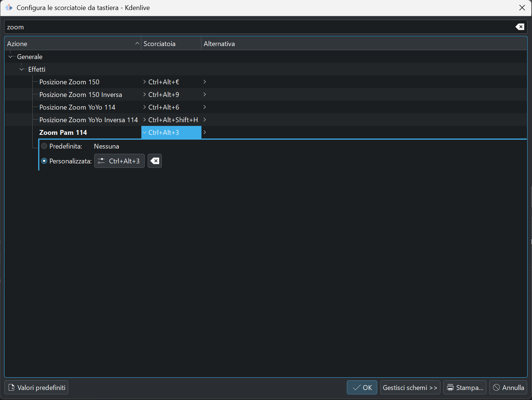Select the Predefinita radio button

click(x=45, y=146)
